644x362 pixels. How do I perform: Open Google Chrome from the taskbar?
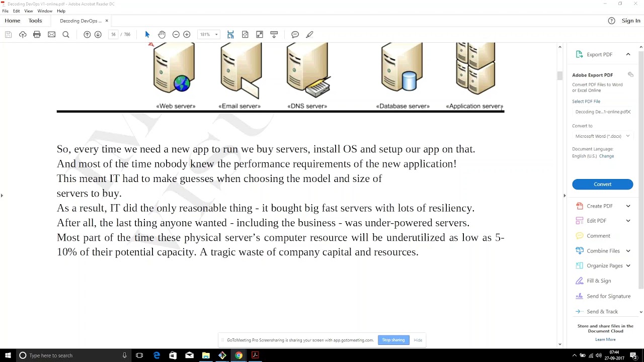[x=238, y=355]
